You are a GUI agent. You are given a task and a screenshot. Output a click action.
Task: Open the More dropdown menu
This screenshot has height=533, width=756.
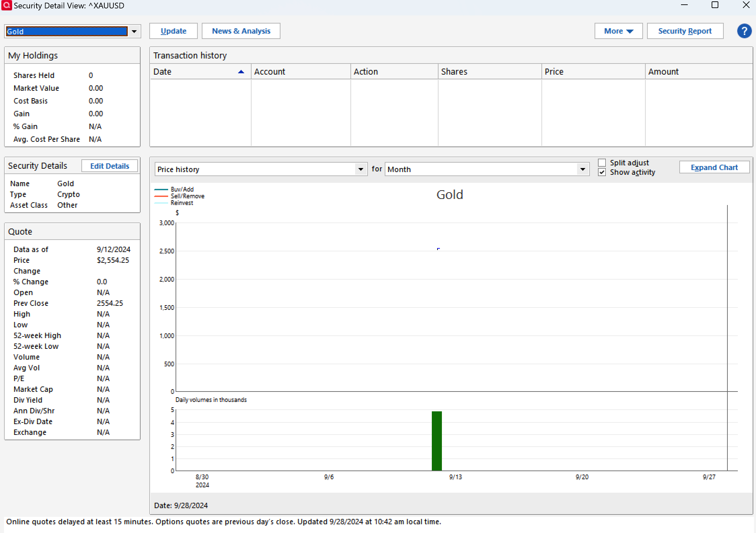(618, 31)
